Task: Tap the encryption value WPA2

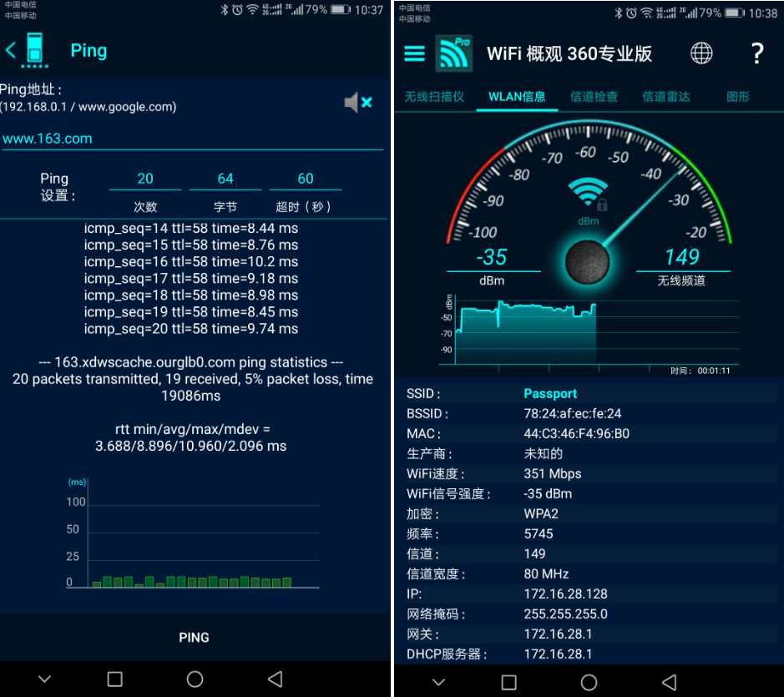Action: point(541,514)
